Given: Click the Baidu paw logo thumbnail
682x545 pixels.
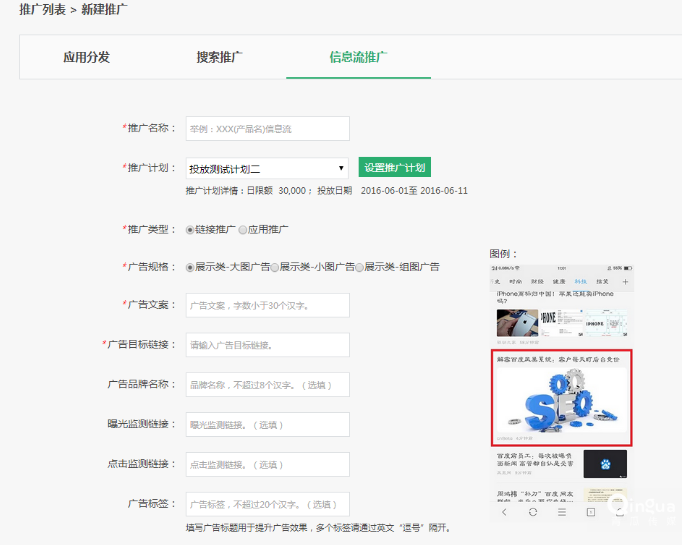Looking at the screenshot, I should coord(605,464).
